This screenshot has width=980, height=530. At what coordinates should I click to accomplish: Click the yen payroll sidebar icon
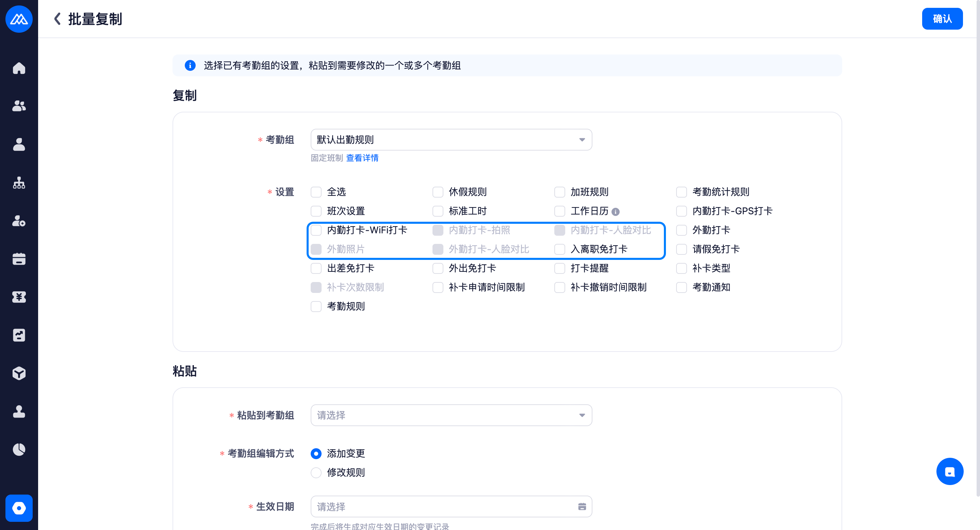pos(19,297)
